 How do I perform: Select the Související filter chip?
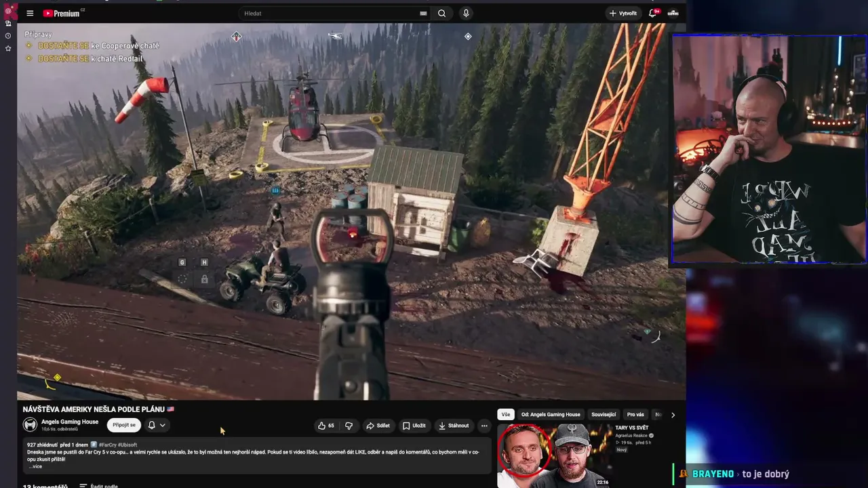(x=604, y=414)
